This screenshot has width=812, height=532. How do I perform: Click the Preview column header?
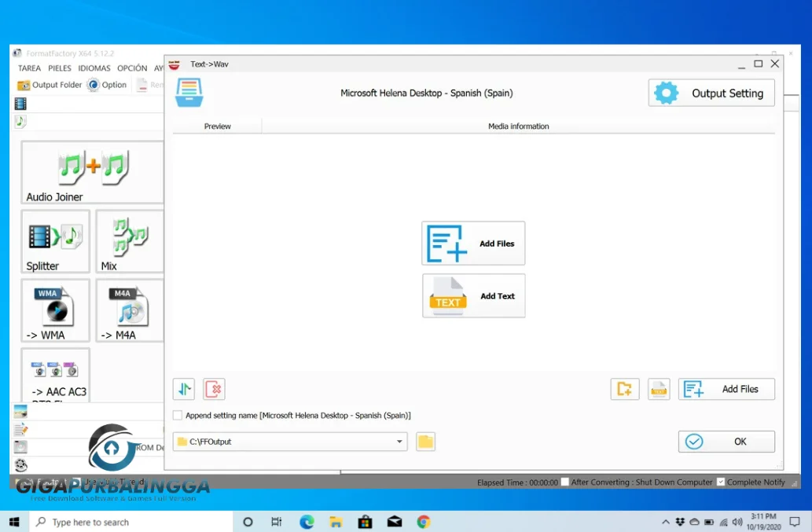tap(218, 127)
